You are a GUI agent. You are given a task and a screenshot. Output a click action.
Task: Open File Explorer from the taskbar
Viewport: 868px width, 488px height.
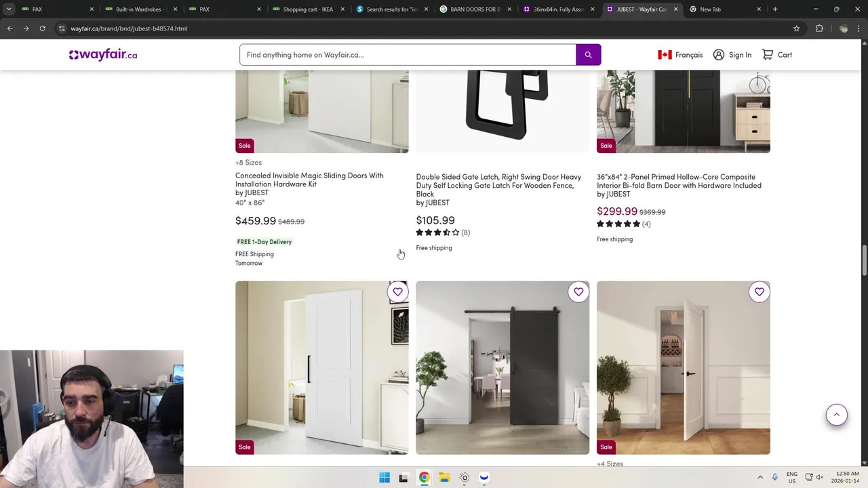tap(444, 477)
